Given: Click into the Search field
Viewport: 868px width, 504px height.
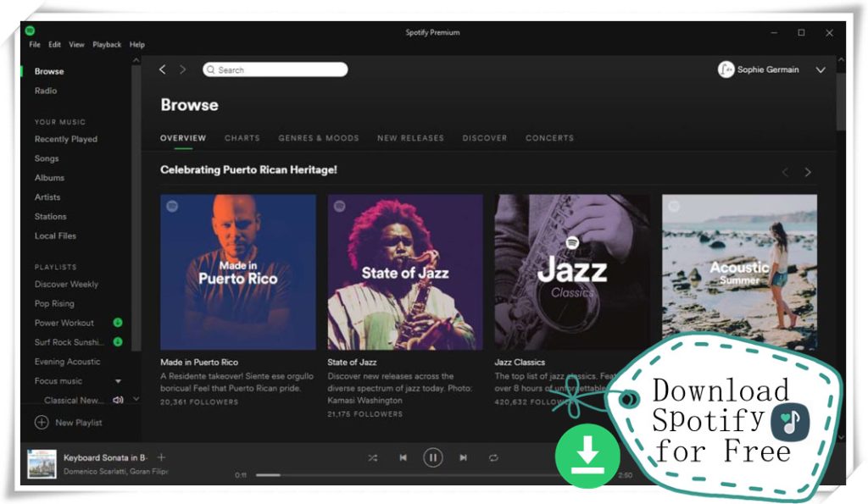Looking at the screenshot, I should [275, 69].
